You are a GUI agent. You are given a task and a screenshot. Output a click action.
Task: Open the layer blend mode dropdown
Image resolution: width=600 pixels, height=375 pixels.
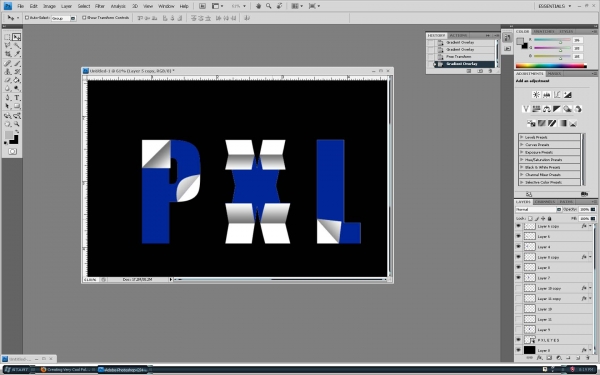(538, 210)
